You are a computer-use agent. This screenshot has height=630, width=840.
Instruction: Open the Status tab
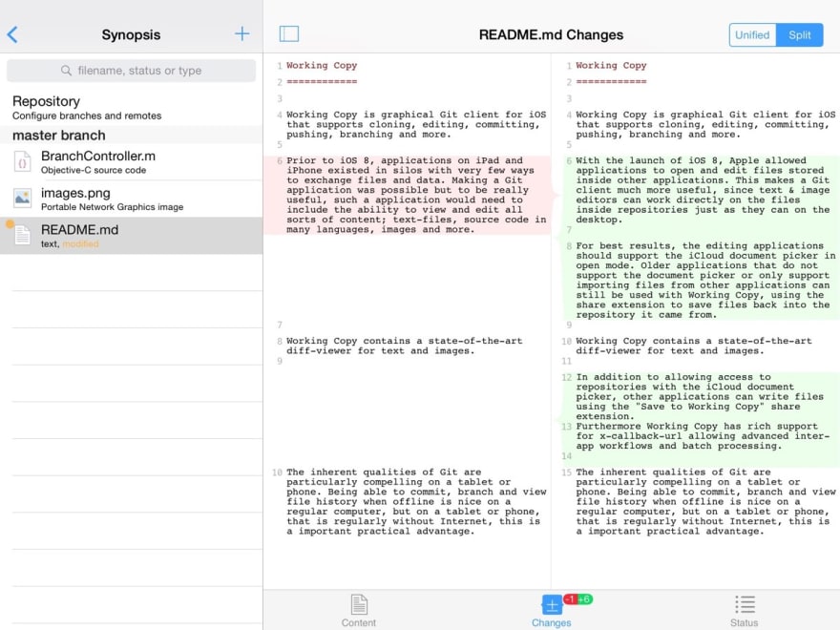(x=745, y=611)
